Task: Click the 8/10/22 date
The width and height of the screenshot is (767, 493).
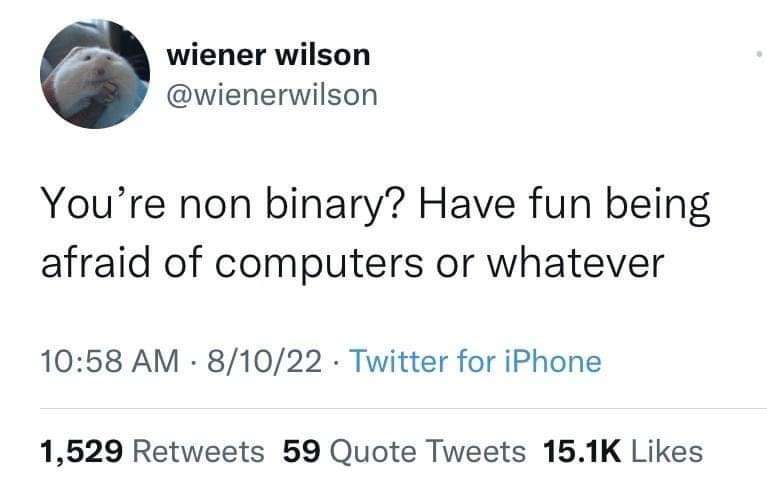Action: pos(265,361)
